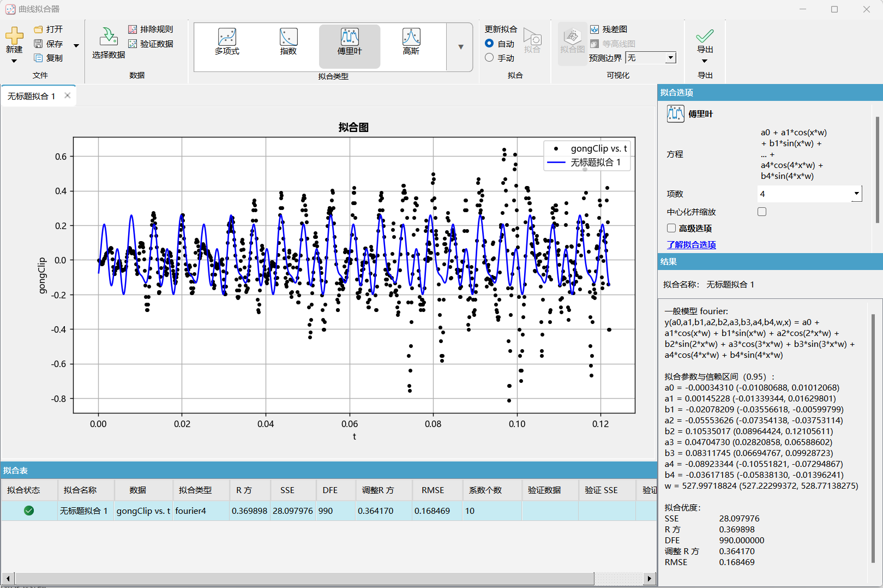
Task: Enable the Center and scale (中心化并缩放) checkbox
Action: [762, 212]
